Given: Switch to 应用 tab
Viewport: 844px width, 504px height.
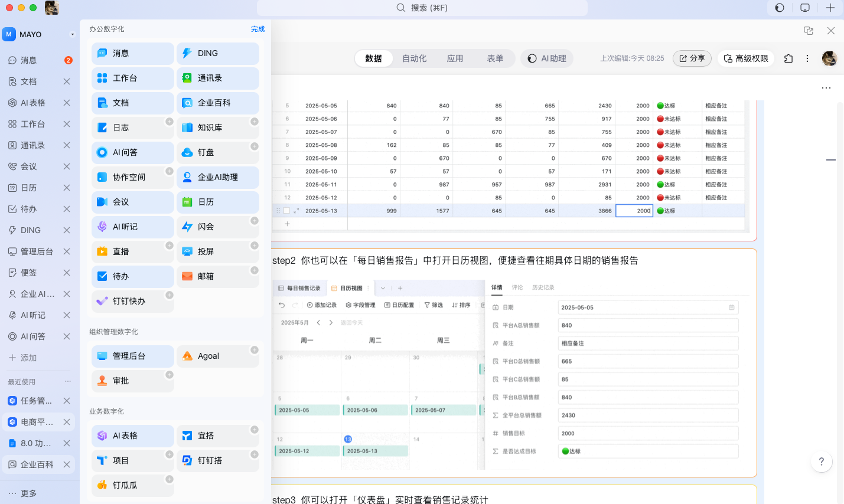Looking at the screenshot, I should pyautogui.click(x=455, y=58).
